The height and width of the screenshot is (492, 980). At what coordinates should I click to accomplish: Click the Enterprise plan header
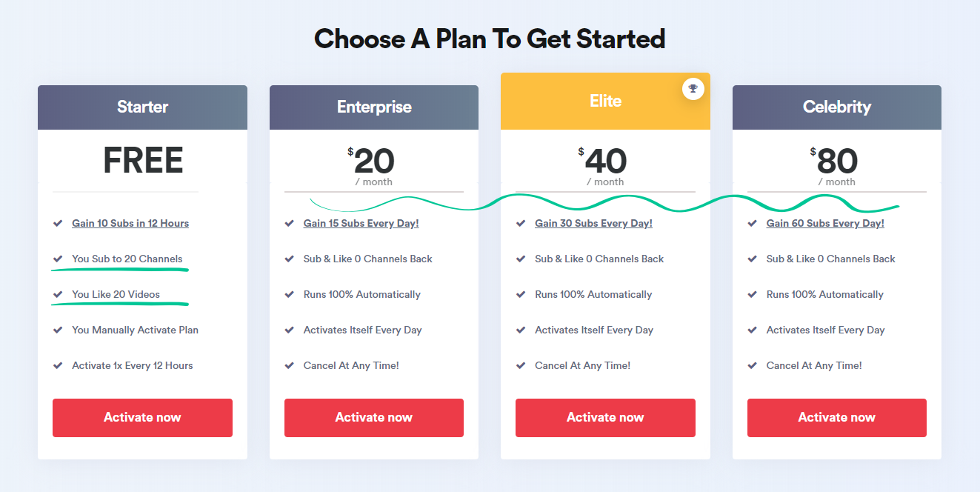[374, 107]
